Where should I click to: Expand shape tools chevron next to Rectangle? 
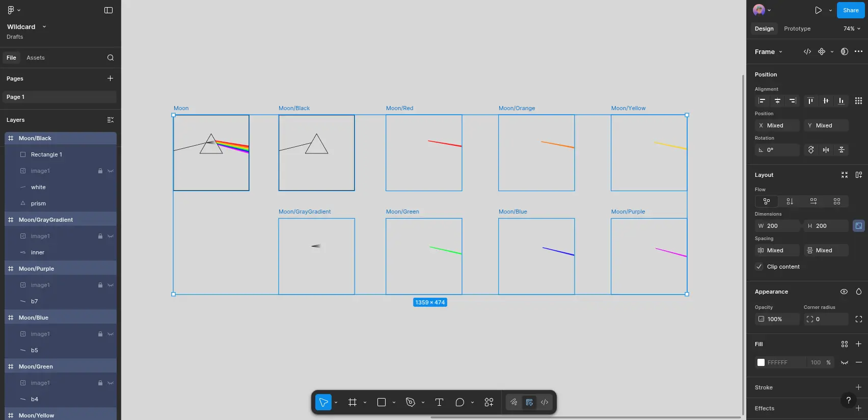click(x=394, y=403)
